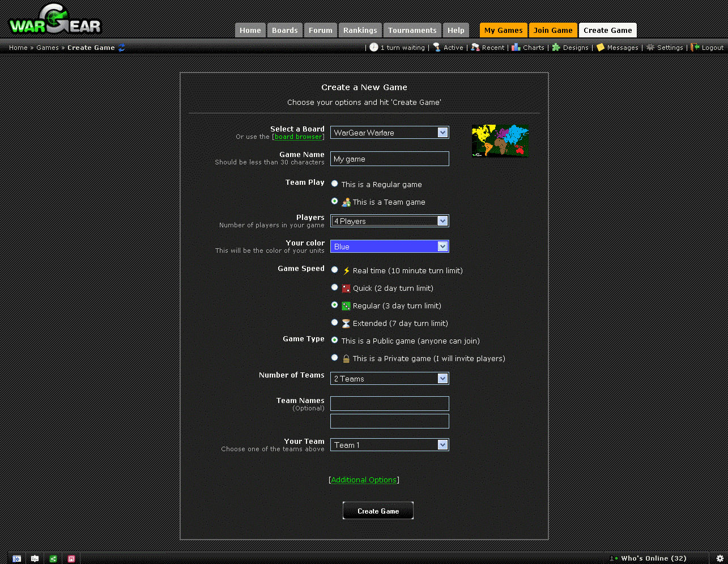
Task: Open the Your color Blue dropdown
Action: click(x=390, y=247)
